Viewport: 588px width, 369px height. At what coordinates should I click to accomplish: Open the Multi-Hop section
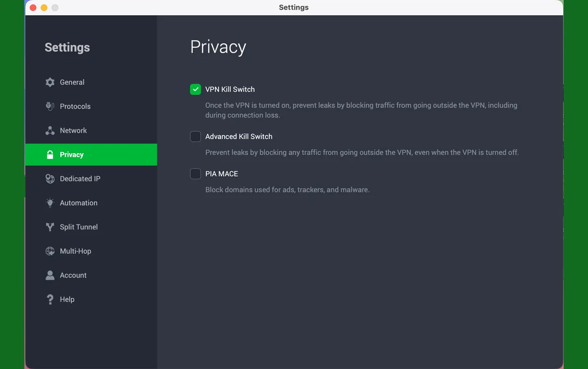(x=91, y=251)
